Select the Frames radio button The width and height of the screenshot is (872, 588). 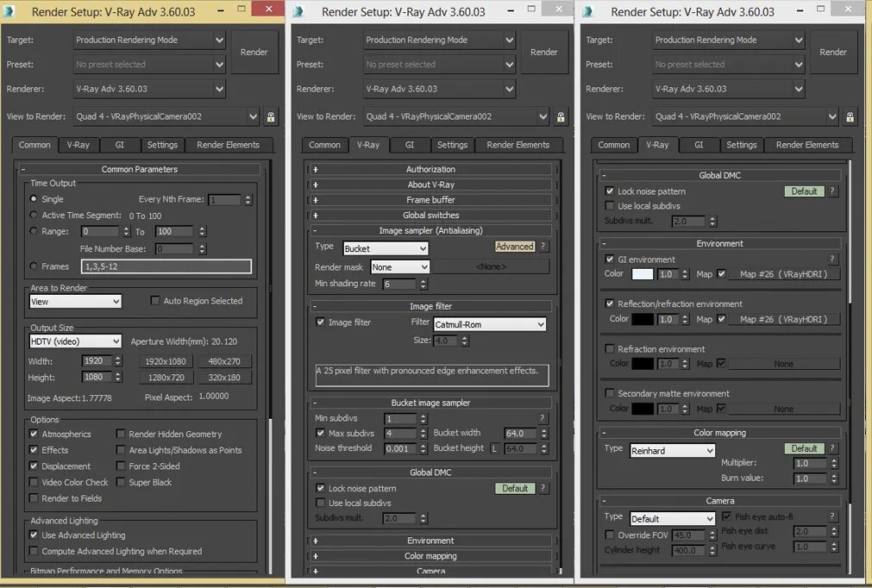pyautogui.click(x=34, y=266)
